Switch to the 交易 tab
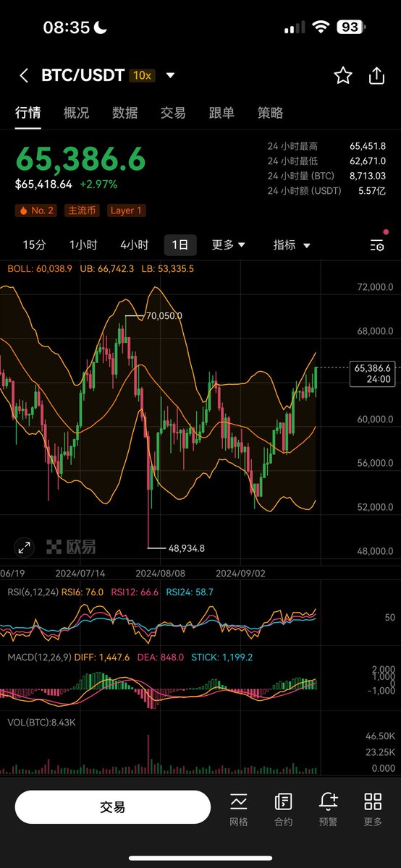 [173, 113]
